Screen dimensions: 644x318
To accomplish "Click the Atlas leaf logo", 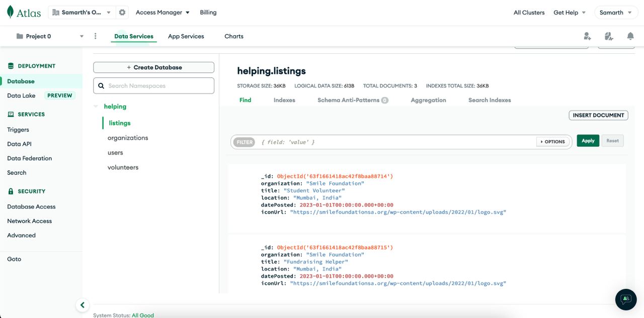I will (x=11, y=12).
